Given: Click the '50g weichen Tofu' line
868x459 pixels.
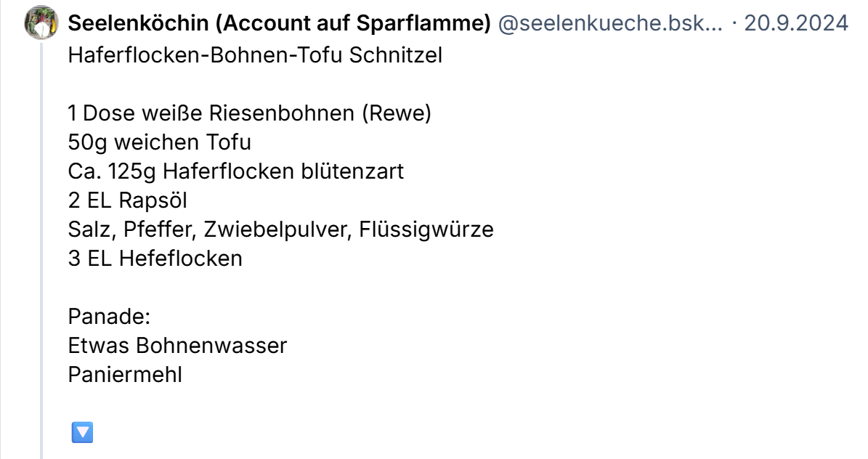Looking at the screenshot, I should (160, 143).
